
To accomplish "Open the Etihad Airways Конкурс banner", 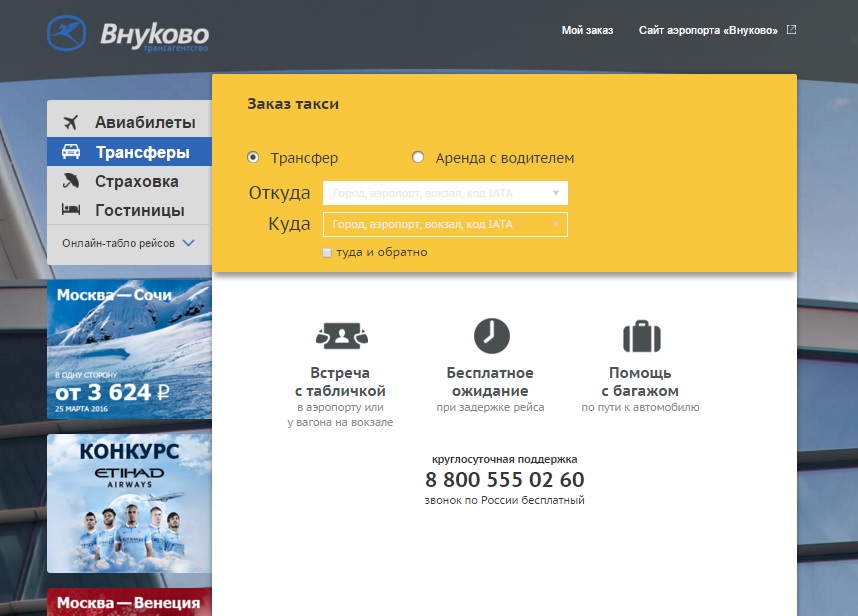I will tap(129, 502).
